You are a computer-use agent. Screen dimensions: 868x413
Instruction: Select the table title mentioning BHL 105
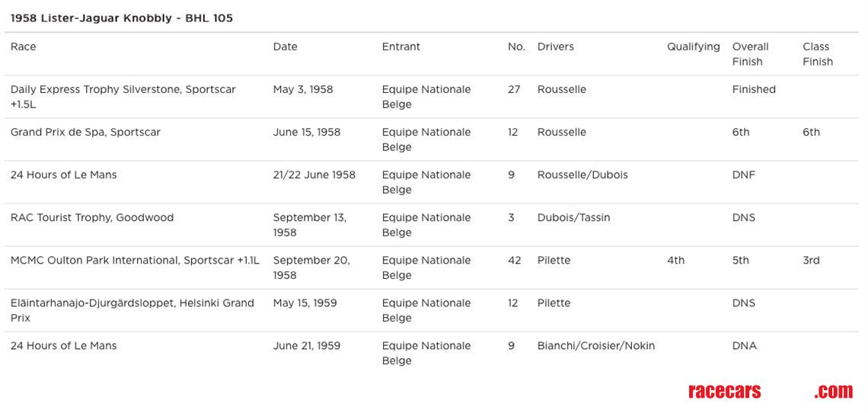pyautogui.click(x=122, y=18)
